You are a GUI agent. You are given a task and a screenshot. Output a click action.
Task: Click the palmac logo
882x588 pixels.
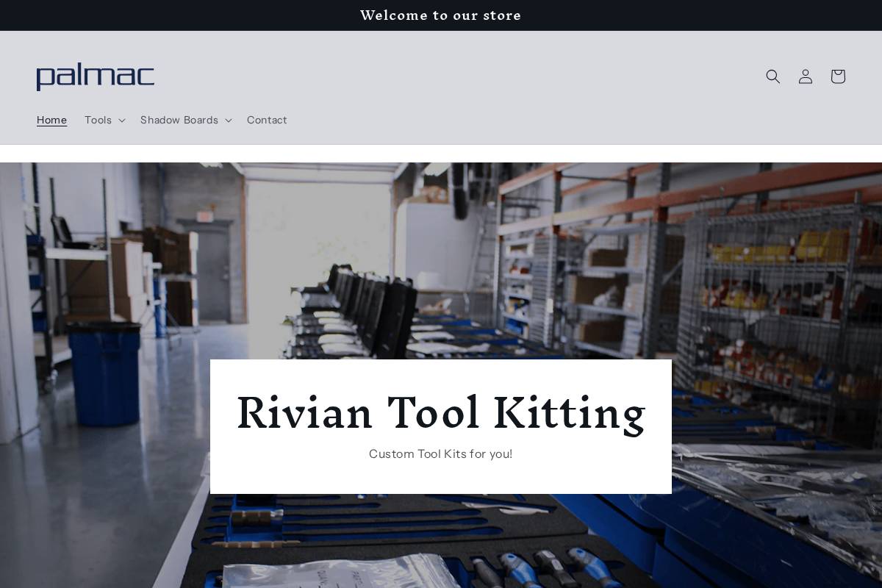point(96,76)
